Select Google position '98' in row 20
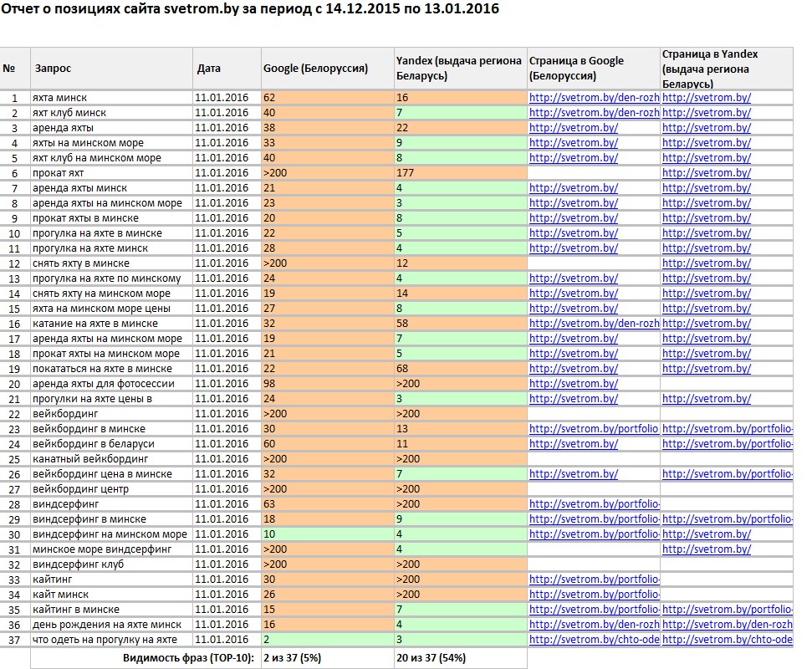Viewport: 812px width, 669px height. click(x=327, y=383)
